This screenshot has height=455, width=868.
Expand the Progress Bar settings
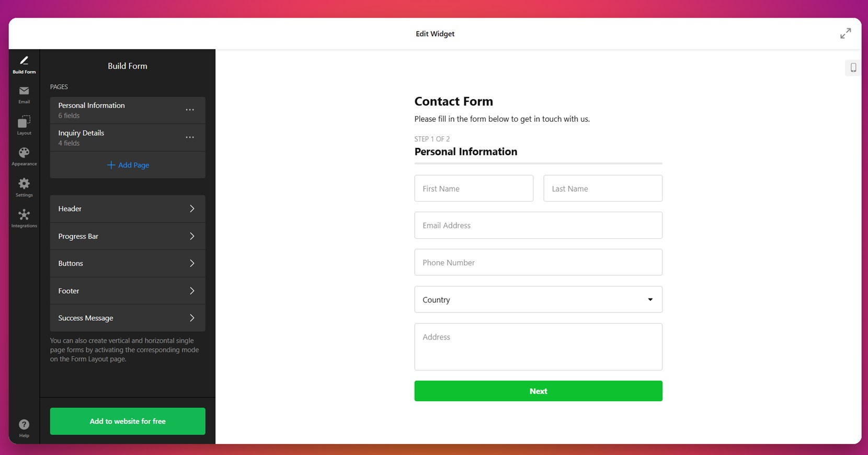(x=128, y=236)
